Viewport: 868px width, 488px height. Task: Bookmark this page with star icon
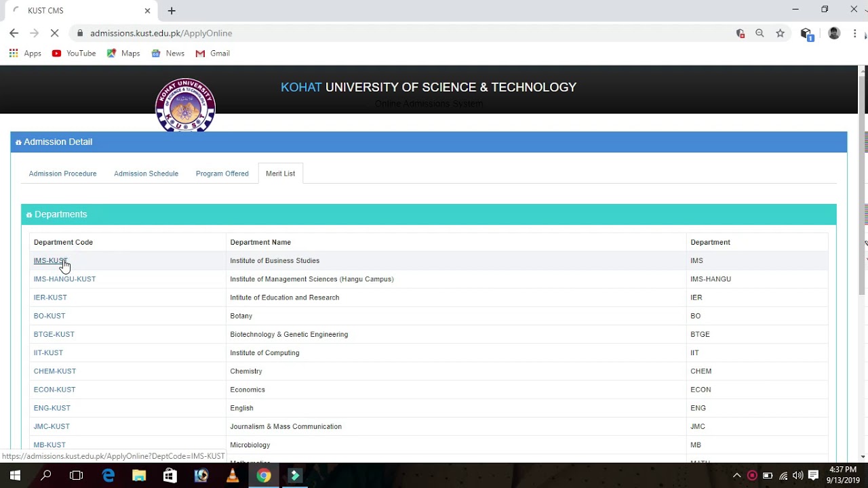781,33
